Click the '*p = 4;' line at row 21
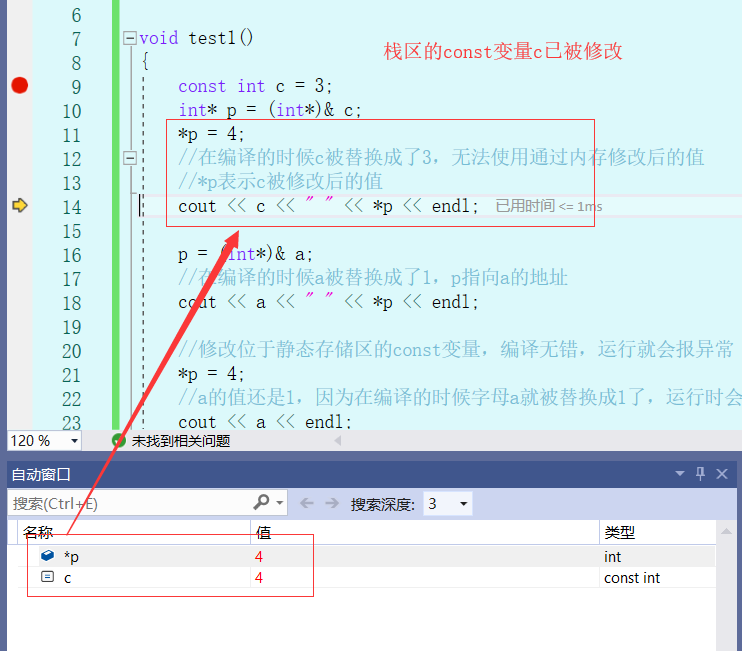This screenshot has height=651, width=742. tap(211, 374)
